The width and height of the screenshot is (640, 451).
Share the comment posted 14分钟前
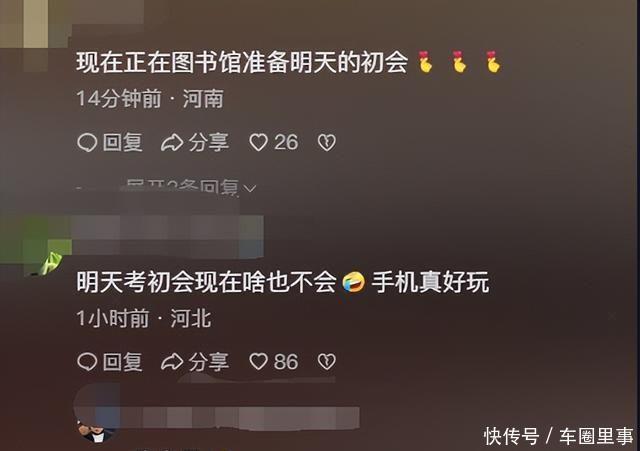[x=195, y=143]
